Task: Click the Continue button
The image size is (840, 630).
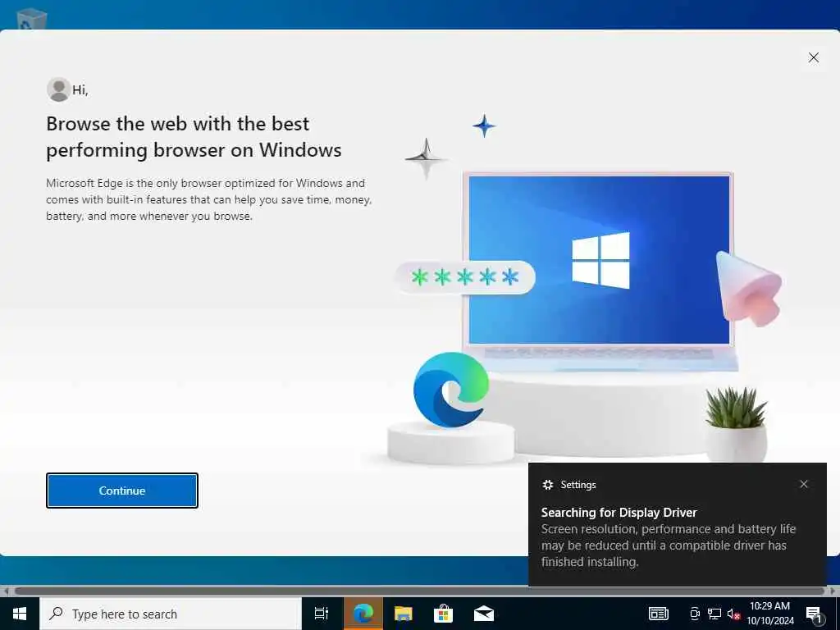Action: click(x=122, y=491)
